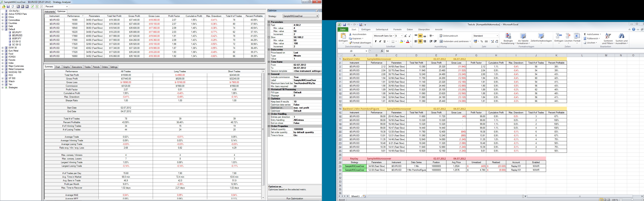Toggle center horizontal alignment in Excel
Viewport: 644px width, 201px height.
[420, 42]
